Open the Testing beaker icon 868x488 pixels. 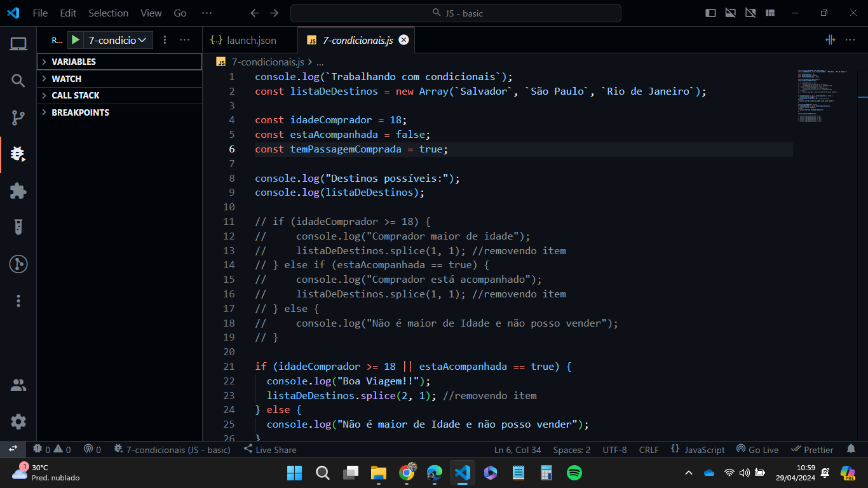(18, 227)
